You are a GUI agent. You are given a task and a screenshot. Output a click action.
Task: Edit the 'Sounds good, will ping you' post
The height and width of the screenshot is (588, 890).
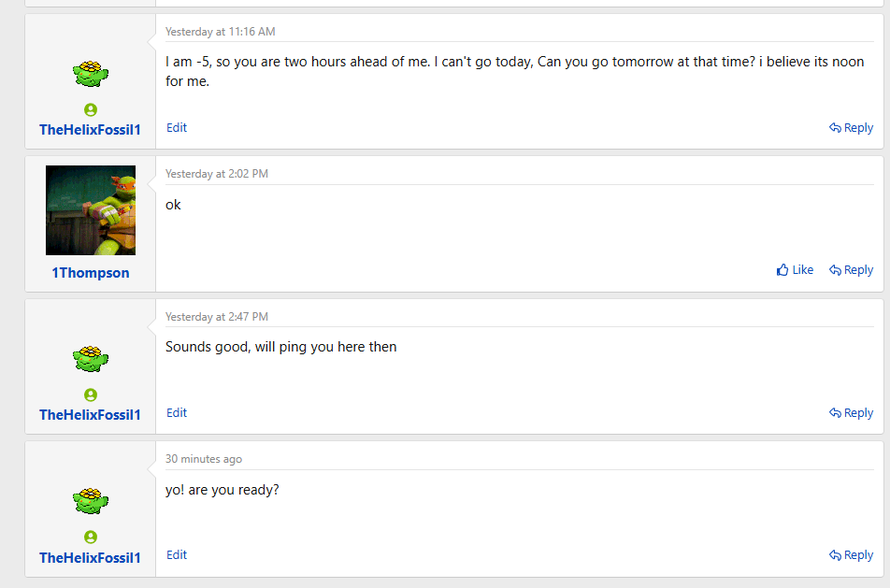coord(177,412)
